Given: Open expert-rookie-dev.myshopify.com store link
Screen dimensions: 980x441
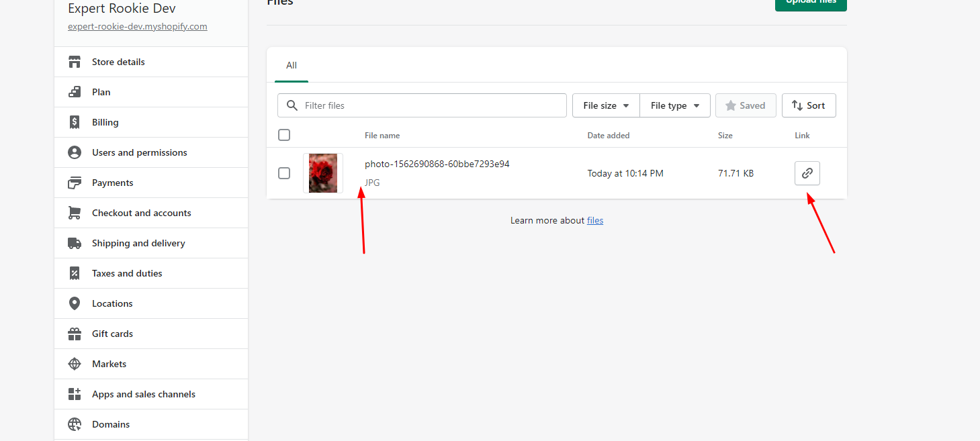Looking at the screenshot, I should (x=138, y=27).
